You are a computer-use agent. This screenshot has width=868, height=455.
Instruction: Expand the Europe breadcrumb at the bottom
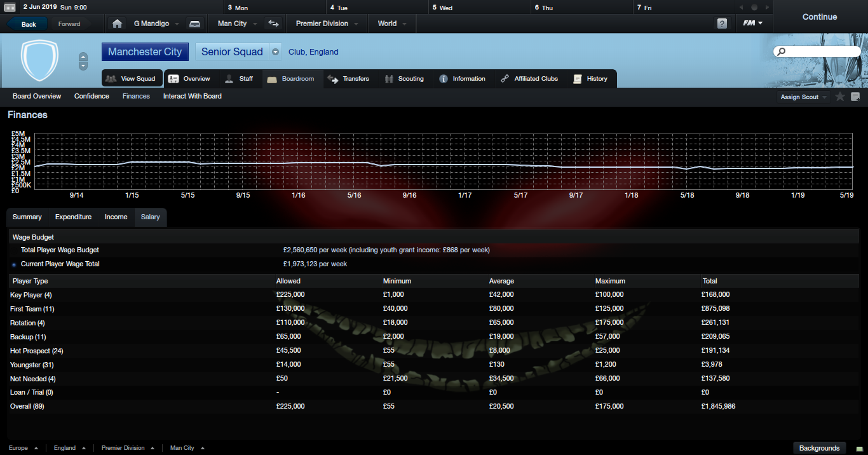(x=23, y=448)
